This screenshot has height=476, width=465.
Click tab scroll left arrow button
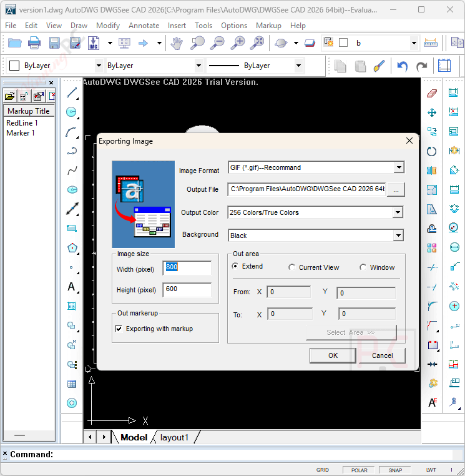(90, 437)
